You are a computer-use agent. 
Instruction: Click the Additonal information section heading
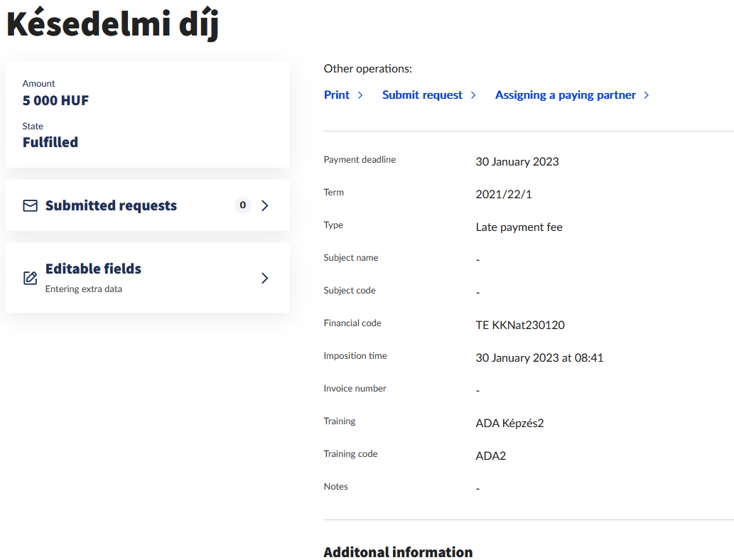coord(398,552)
